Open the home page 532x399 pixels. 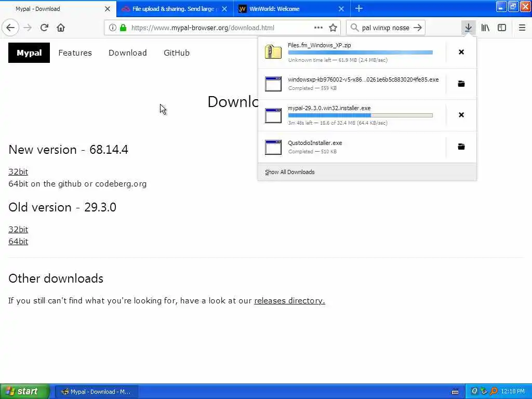click(x=61, y=28)
